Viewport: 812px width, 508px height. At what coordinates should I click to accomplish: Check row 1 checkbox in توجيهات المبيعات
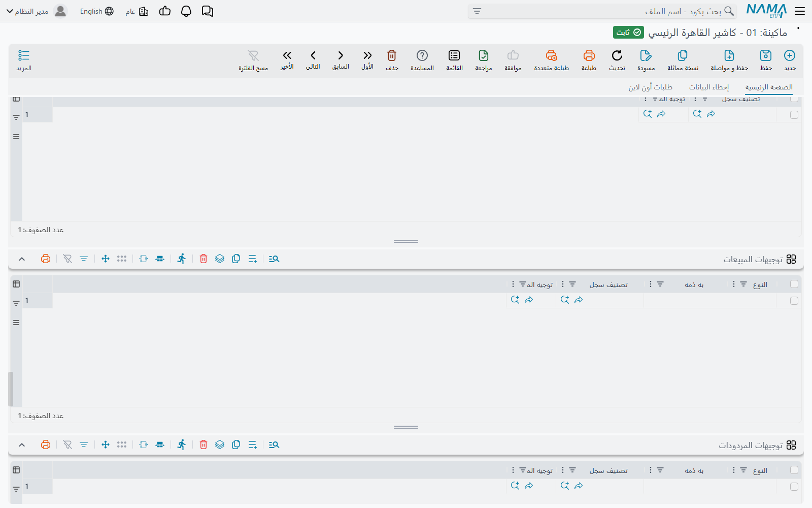(794, 301)
